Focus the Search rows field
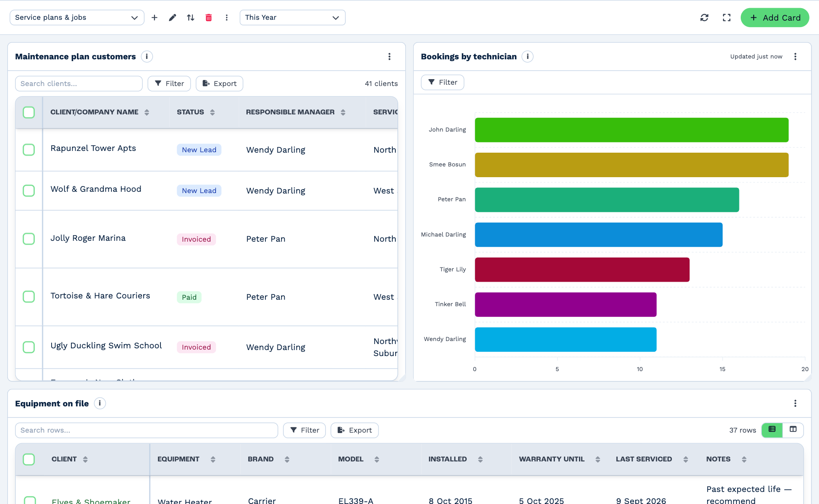 [147, 430]
